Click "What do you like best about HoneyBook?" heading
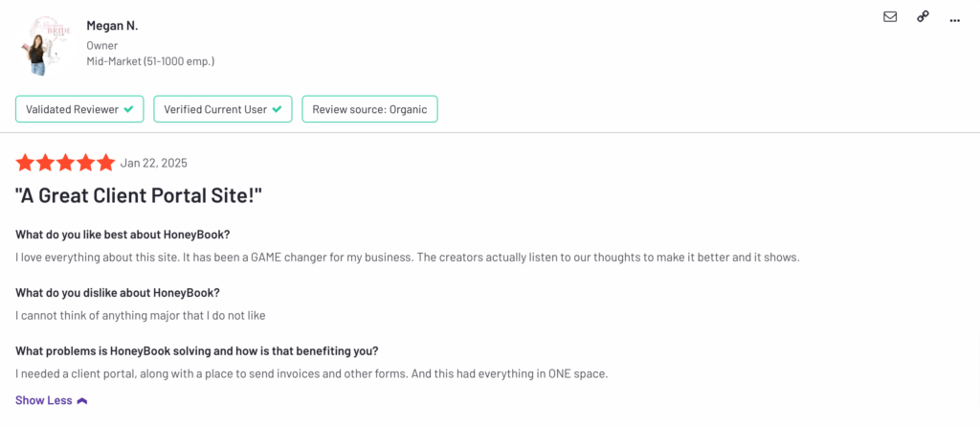This screenshot has height=427, width=980. click(122, 235)
